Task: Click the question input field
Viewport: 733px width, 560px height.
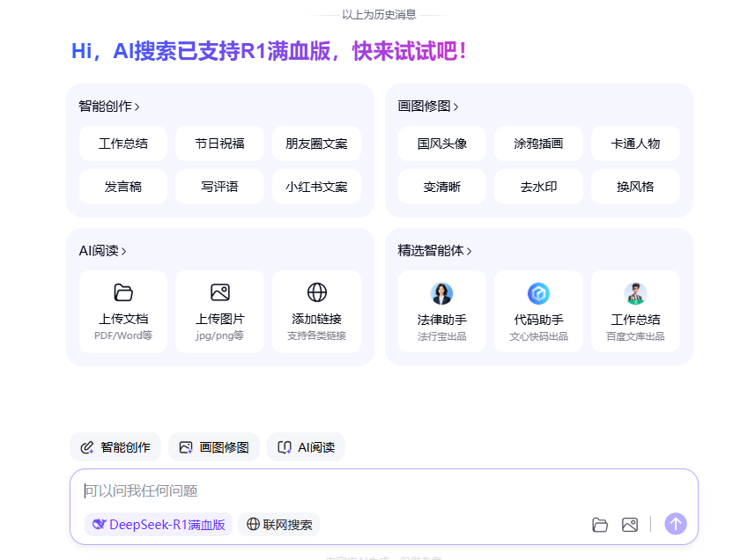Action: (x=264, y=490)
